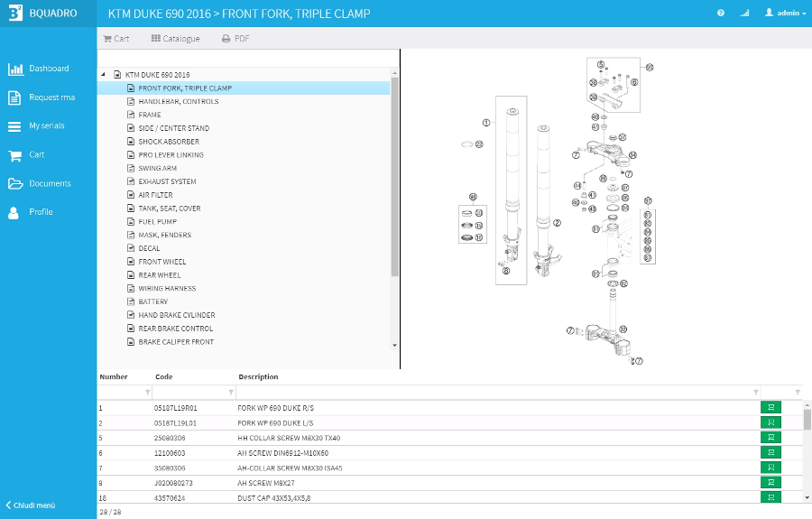Click the PDF toolbar button
The width and height of the screenshot is (812, 519).
tap(235, 38)
